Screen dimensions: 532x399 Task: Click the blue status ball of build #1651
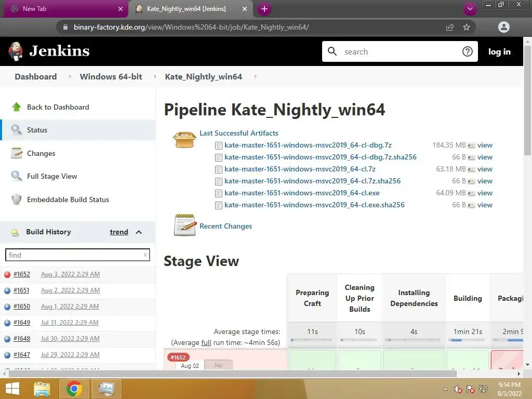tap(7, 291)
